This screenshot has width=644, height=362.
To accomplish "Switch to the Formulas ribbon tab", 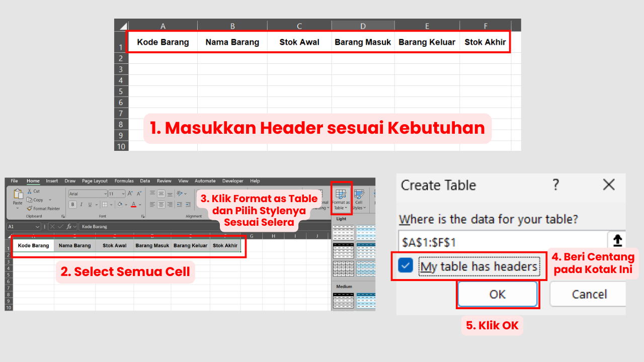I will 124,181.
